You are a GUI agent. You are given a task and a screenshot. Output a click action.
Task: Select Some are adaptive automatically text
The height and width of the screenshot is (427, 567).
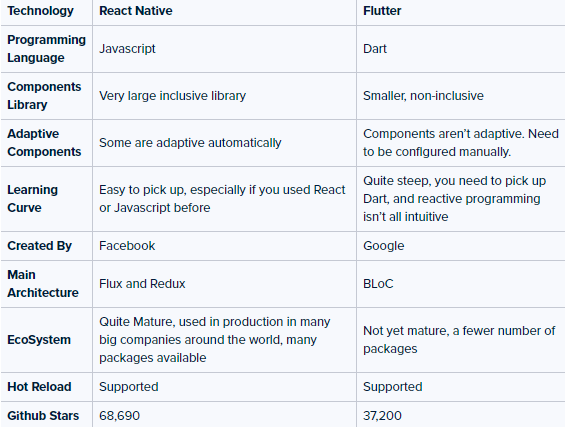point(190,143)
